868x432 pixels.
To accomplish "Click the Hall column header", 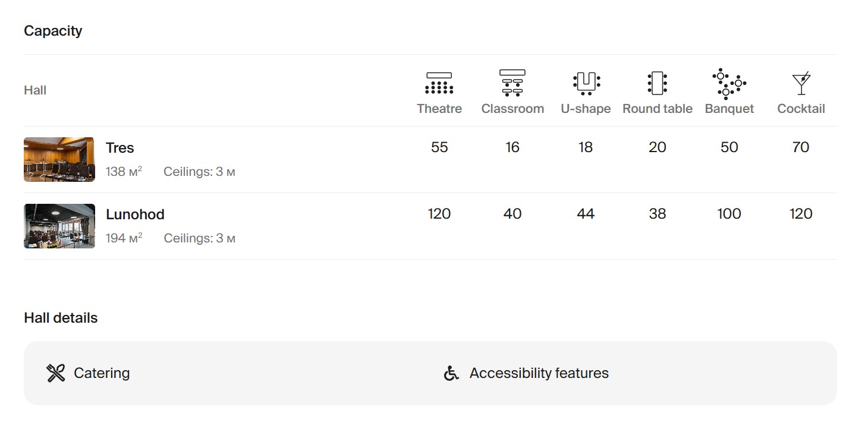I will pyautogui.click(x=35, y=90).
